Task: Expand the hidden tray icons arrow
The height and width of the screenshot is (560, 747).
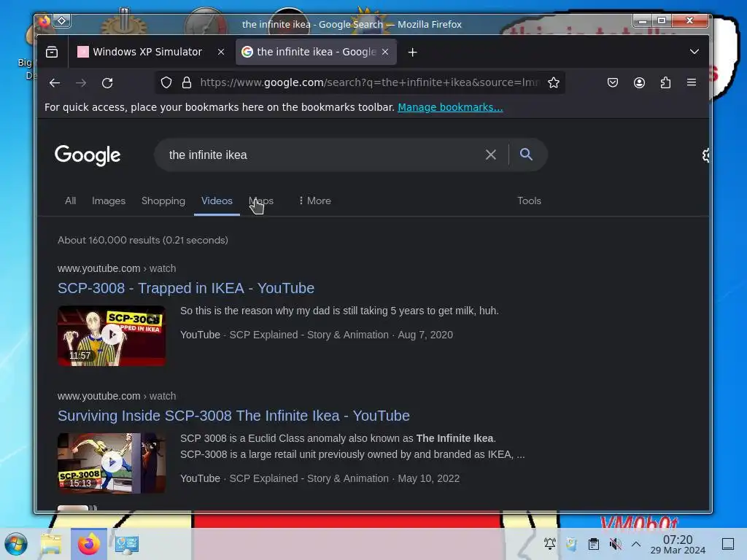Action: pos(636,544)
